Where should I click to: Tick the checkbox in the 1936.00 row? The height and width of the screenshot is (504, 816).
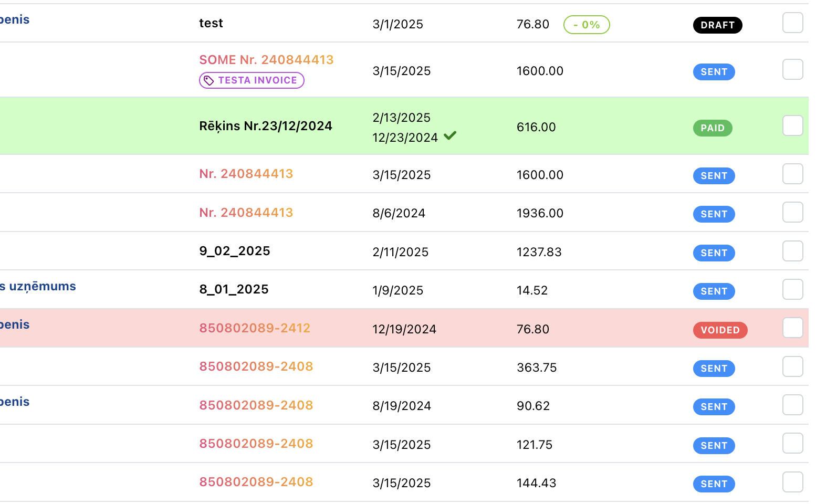(792, 212)
